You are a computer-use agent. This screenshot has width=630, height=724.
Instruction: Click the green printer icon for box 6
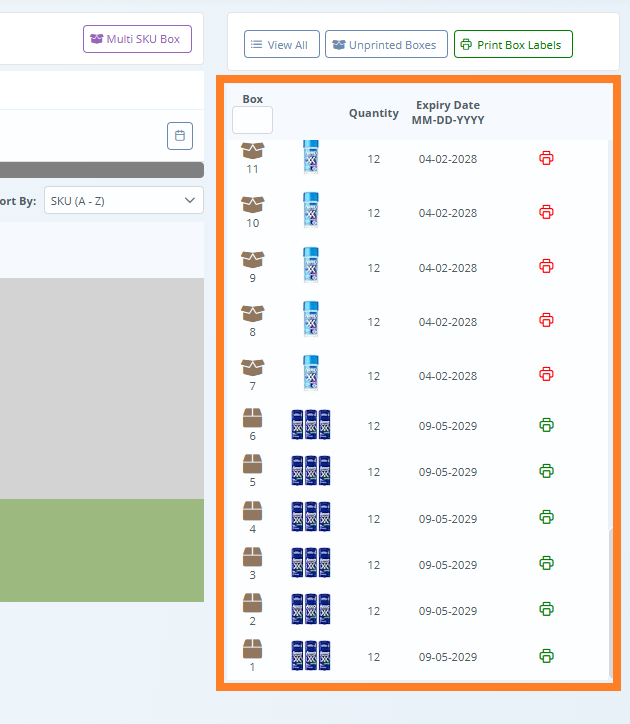tap(546, 425)
